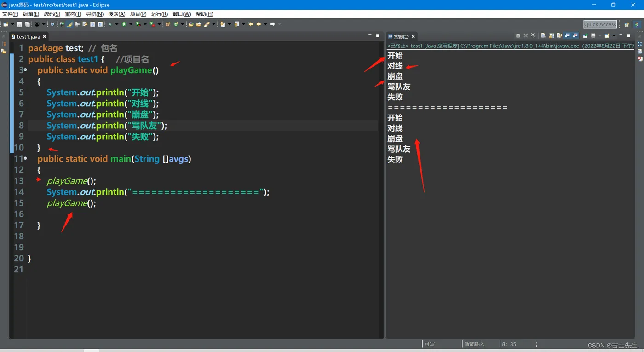Toggle Show Console on Standard Error change
The height and width of the screenshot is (352, 644).
575,35
